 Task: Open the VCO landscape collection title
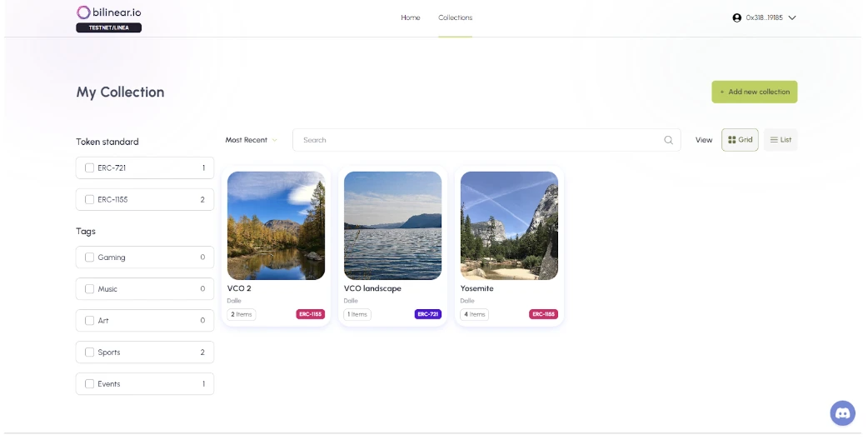pyautogui.click(x=372, y=288)
